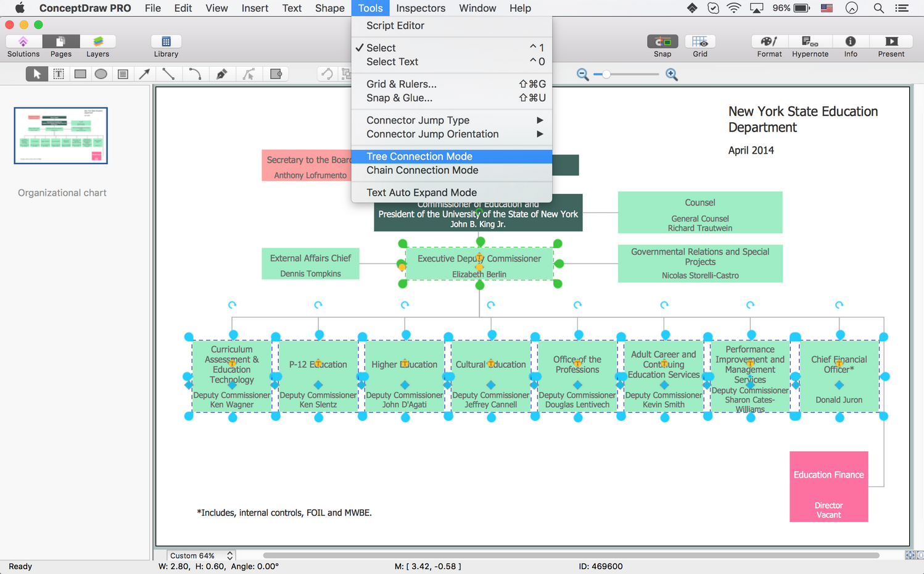Choose the Ellipse shape tool
Viewport: 924px width, 574px height.
click(x=101, y=74)
